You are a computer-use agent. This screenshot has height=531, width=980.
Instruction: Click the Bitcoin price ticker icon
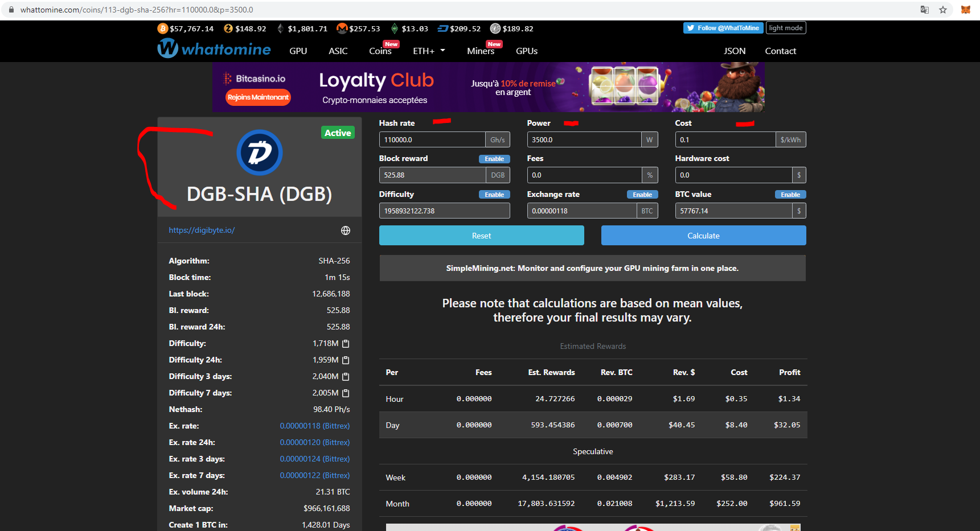(x=163, y=28)
